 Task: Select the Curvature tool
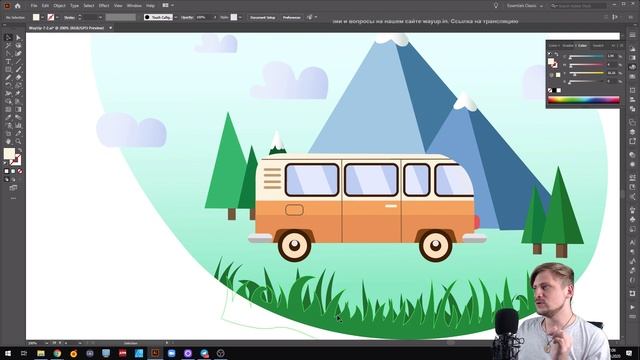pyautogui.click(x=18, y=53)
